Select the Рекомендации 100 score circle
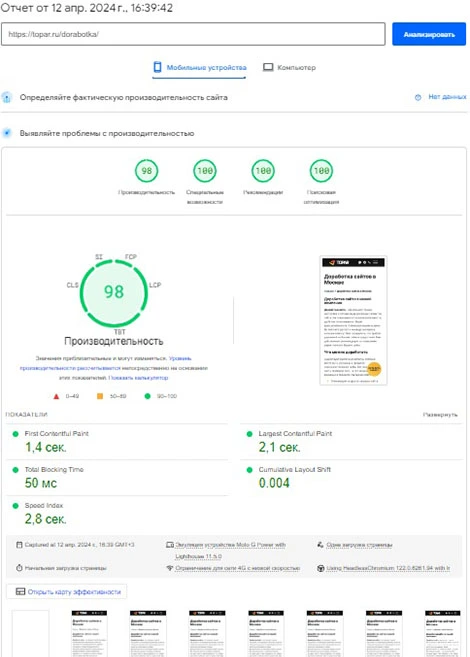The width and height of the screenshot is (470, 657). [x=263, y=171]
